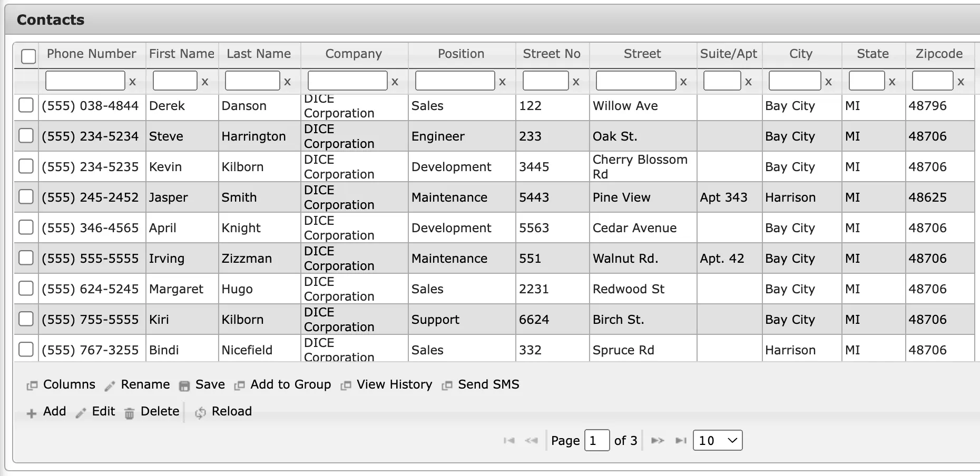Click the Rename pencil icon
Screen dimensions: 980x476
point(110,386)
